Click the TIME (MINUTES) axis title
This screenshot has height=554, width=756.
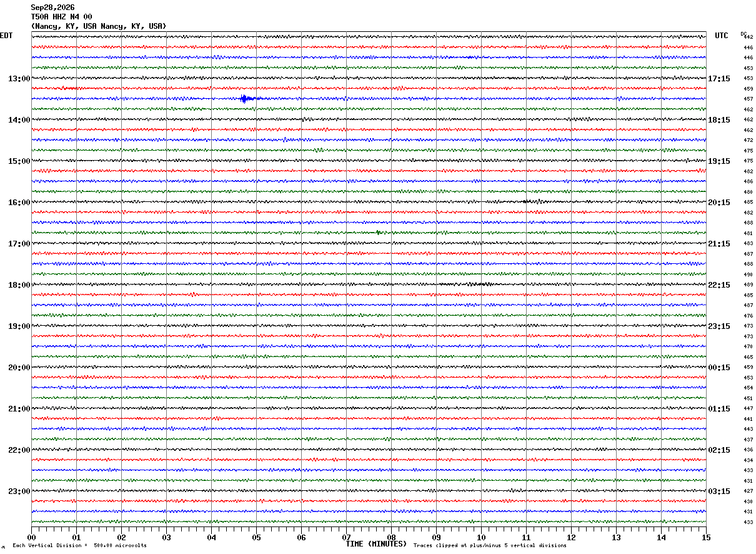[x=376, y=544]
